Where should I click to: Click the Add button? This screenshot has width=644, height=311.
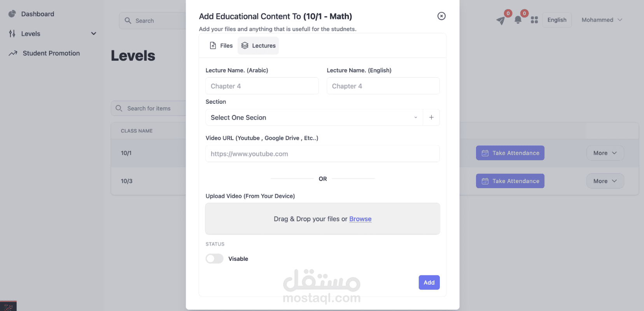pos(429,283)
